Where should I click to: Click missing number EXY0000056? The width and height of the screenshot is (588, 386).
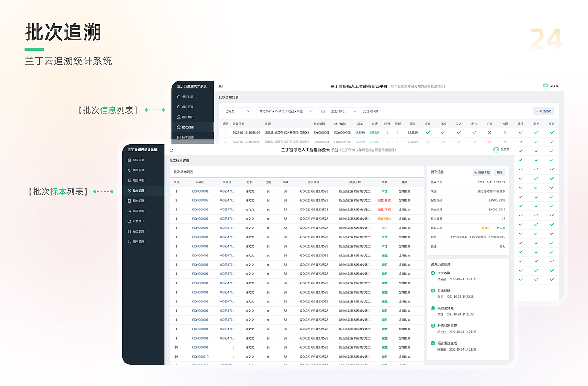click(x=459, y=237)
